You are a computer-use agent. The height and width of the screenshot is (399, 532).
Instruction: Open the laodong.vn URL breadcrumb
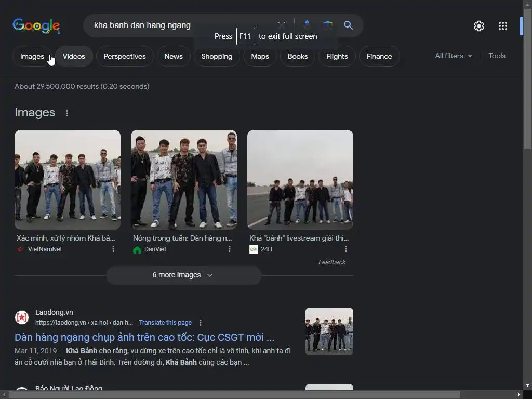click(x=84, y=323)
